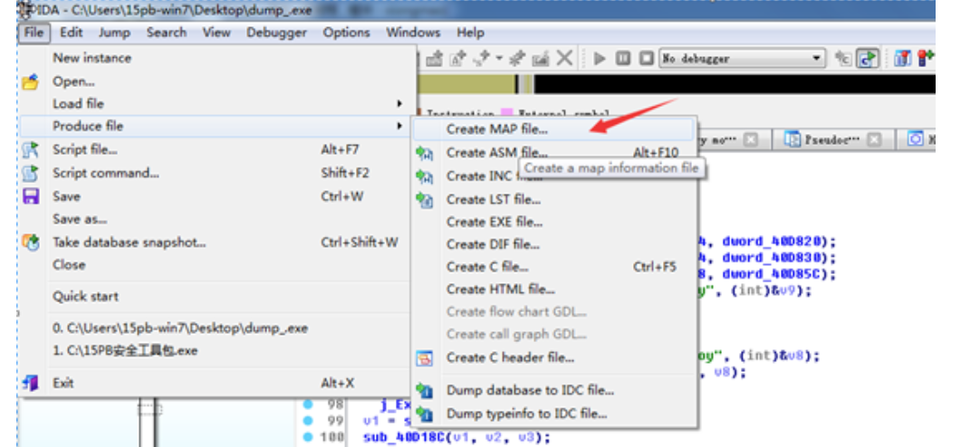
Task: Start debugger with the play icon
Action: 600,59
